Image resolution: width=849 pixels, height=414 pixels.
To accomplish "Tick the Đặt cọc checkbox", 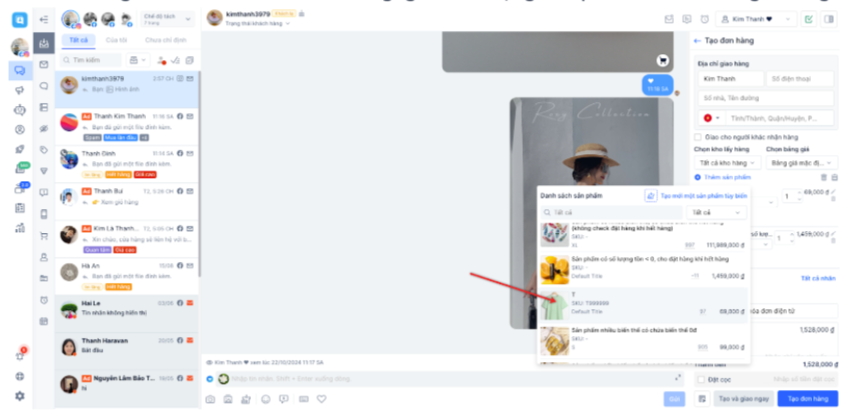I will pyautogui.click(x=702, y=379).
